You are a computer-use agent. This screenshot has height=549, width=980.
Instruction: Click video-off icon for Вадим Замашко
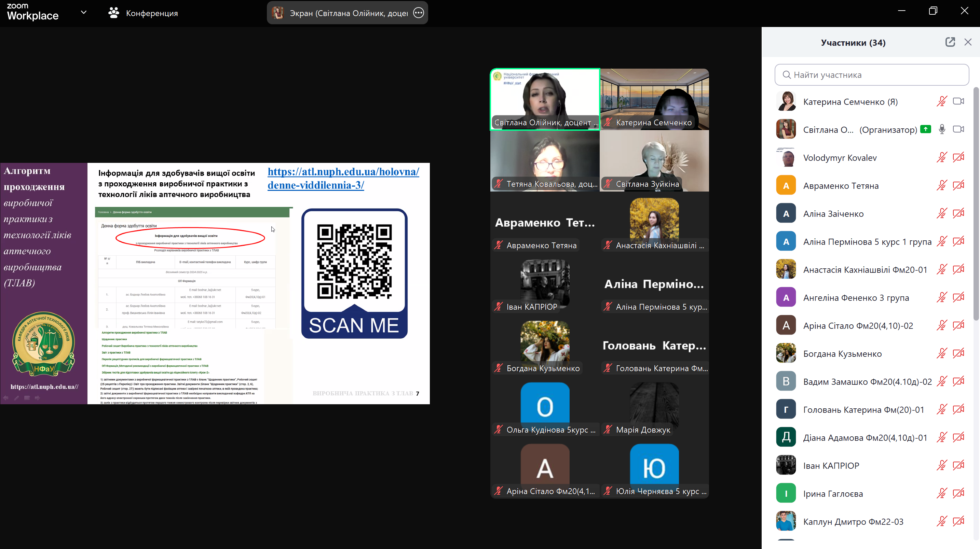[x=958, y=381]
